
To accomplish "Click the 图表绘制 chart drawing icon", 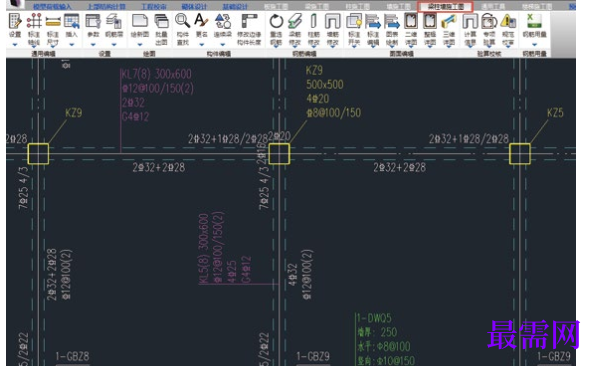I will [392, 21].
